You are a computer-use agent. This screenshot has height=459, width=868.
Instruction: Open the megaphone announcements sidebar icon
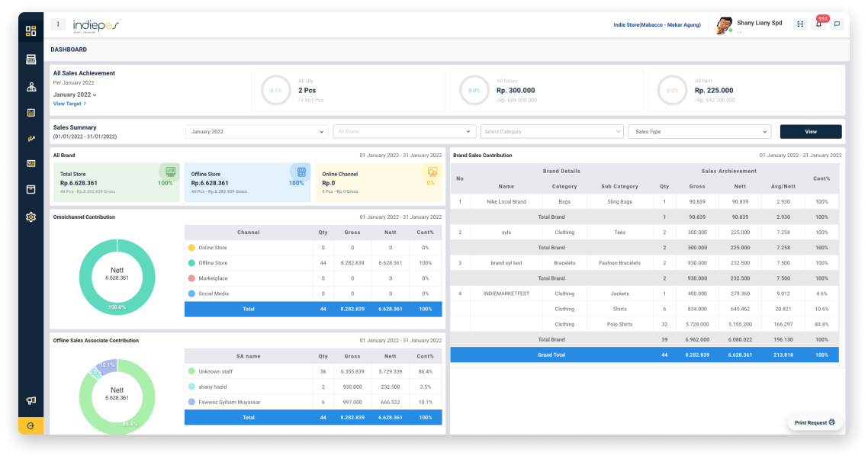31,400
